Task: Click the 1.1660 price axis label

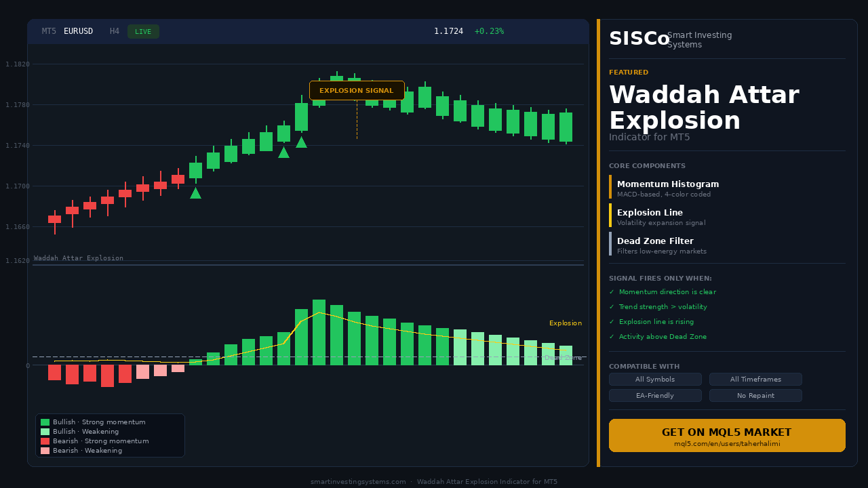Action: point(17,227)
